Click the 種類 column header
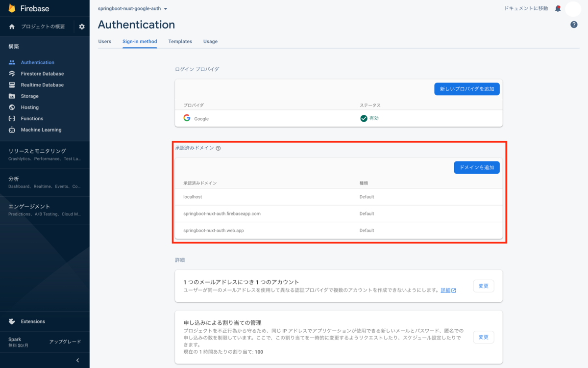Image resolution: width=588 pixels, height=368 pixels. click(364, 183)
